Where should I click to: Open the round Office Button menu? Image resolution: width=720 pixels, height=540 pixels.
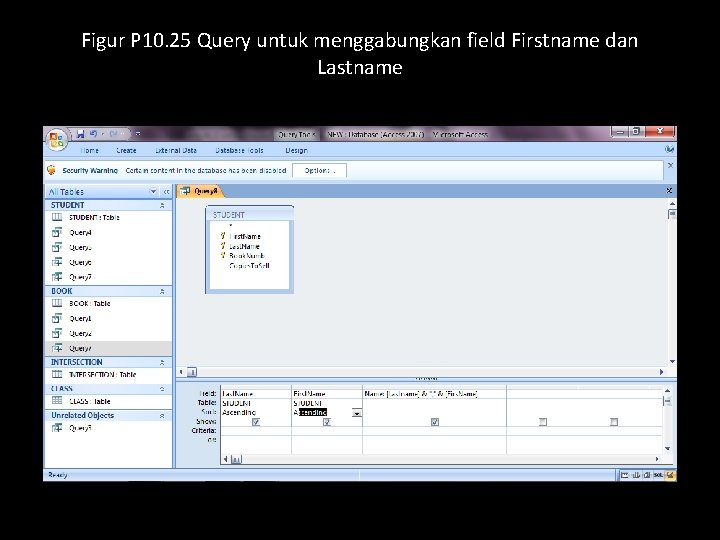pos(56,138)
